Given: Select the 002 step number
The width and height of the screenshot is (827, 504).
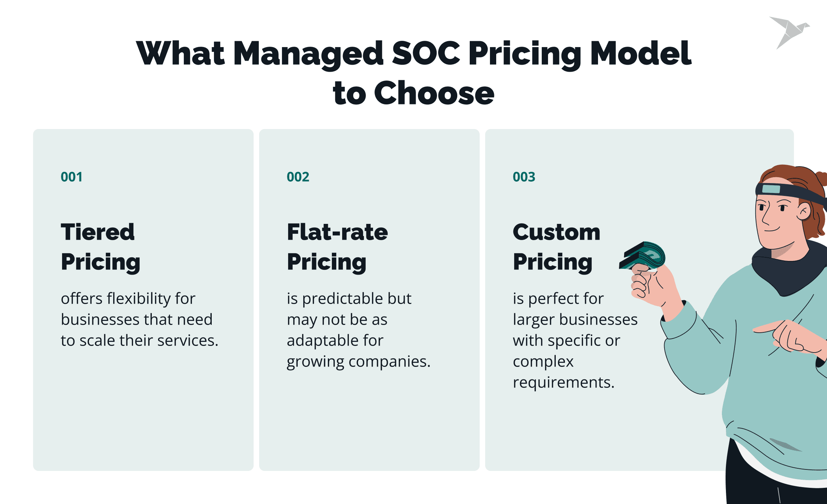Looking at the screenshot, I should (x=298, y=177).
